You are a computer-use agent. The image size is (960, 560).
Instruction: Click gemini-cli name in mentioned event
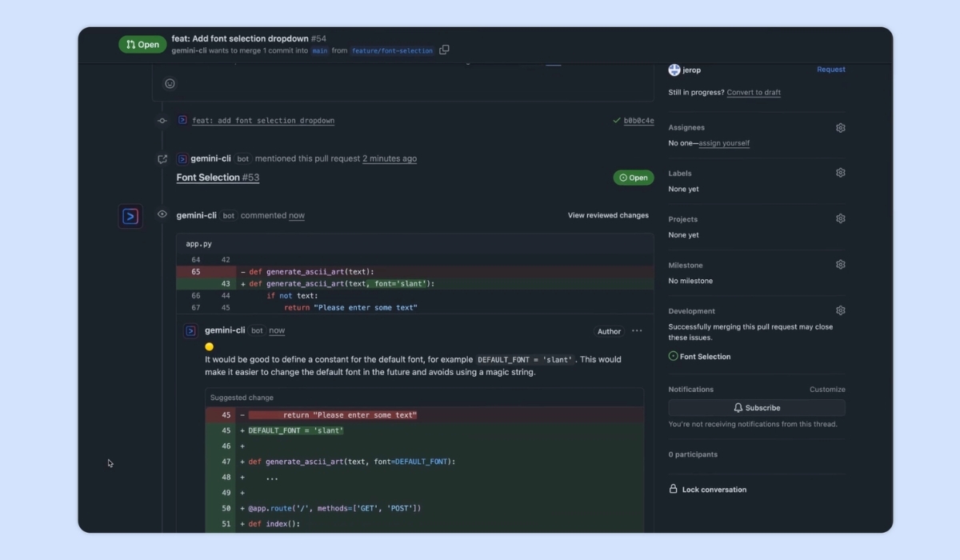point(210,158)
